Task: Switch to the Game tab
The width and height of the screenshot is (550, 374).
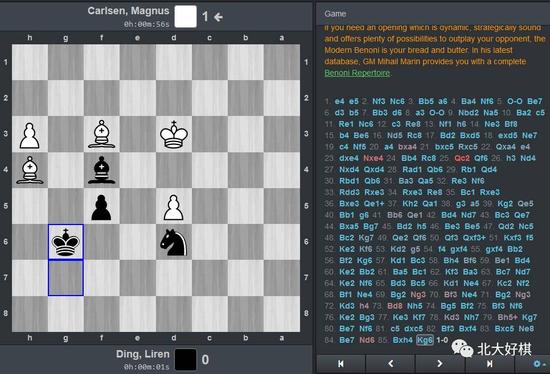Action: point(335,14)
